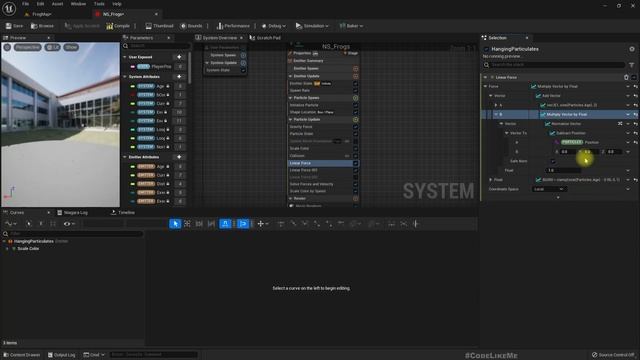Toggle Bounds toolbar button
The width and height of the screenshot is (640, 360).
[191, 26]
